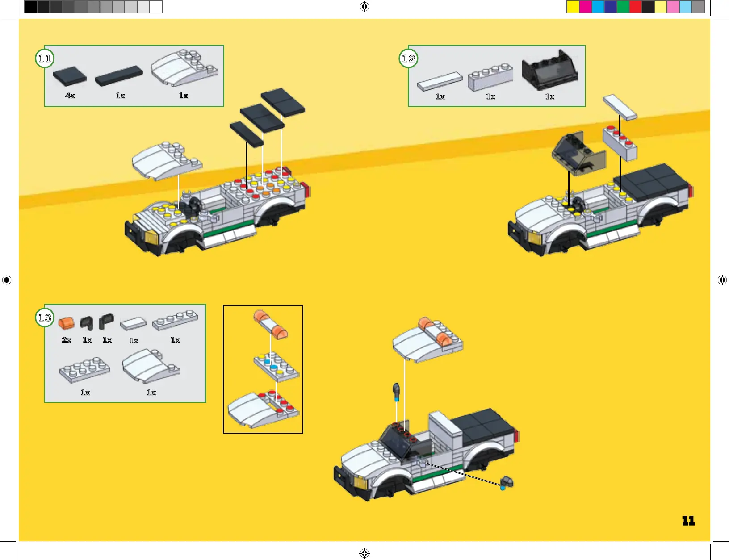The image size is (729, 560).
Task: Click the step 13 number badge
Action: [45, 318]
